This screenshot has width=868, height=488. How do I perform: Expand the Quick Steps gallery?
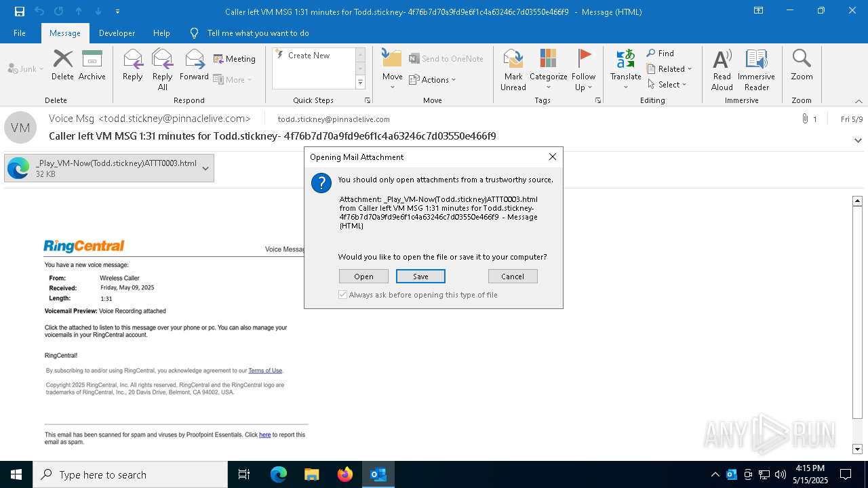361,83
